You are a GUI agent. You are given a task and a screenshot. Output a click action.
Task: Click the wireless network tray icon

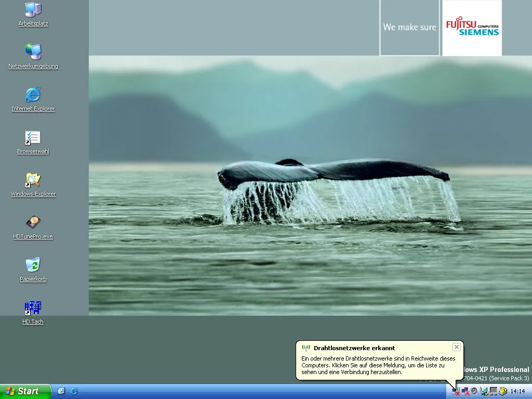(x=456, y=391)
